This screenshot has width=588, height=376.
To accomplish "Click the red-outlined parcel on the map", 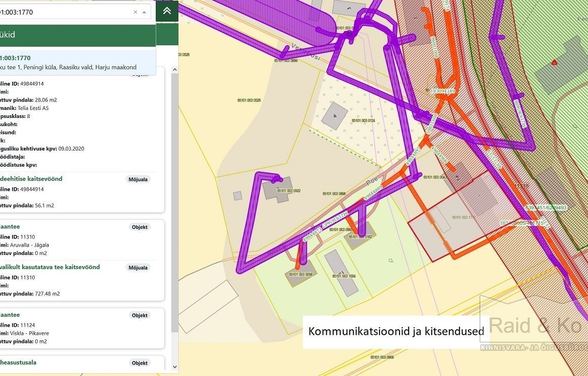I will [452, 221].
